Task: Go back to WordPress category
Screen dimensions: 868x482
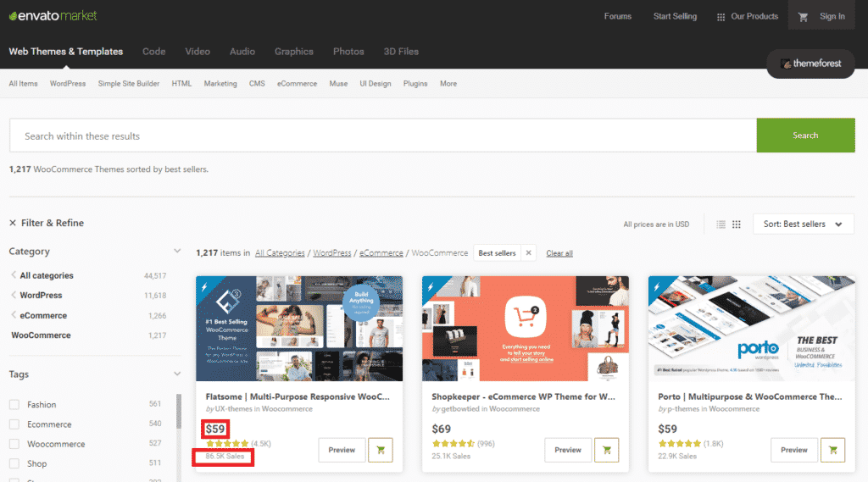Action: click(x=41, y=296)
